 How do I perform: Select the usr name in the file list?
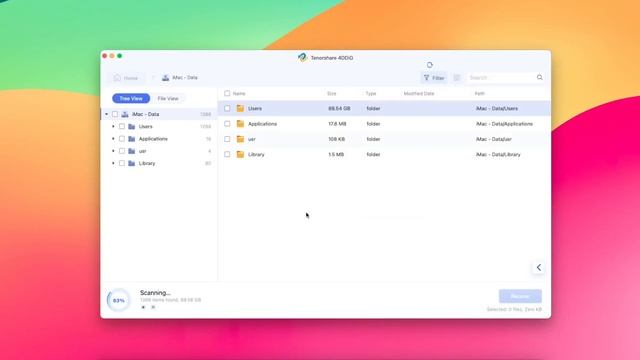coord(252,139)
